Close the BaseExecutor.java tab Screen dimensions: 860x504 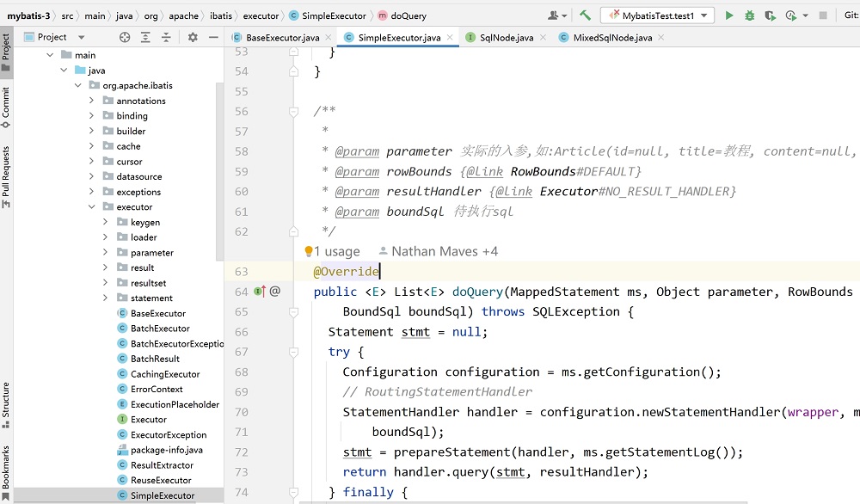click(328, 37)
